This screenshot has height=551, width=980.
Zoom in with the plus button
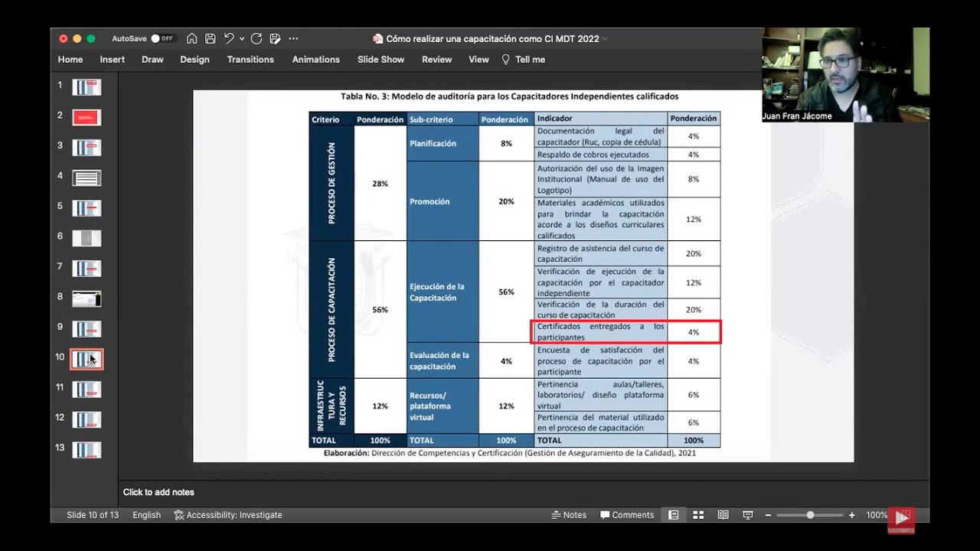point(851,515)
